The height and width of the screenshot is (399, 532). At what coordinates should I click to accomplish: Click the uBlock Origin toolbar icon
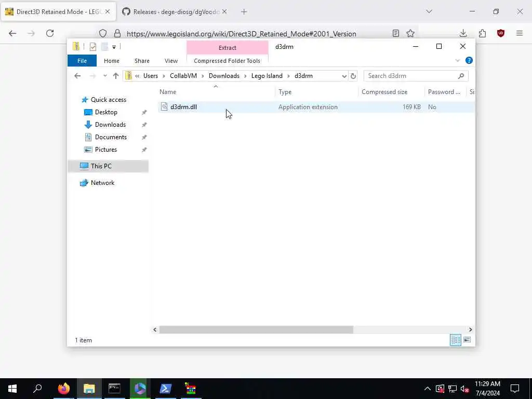pyautogui.click(x=501, y=33)
